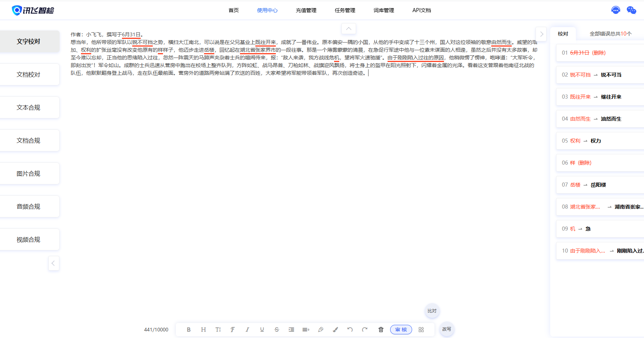Click the 比对 round button

pos(432,311)
